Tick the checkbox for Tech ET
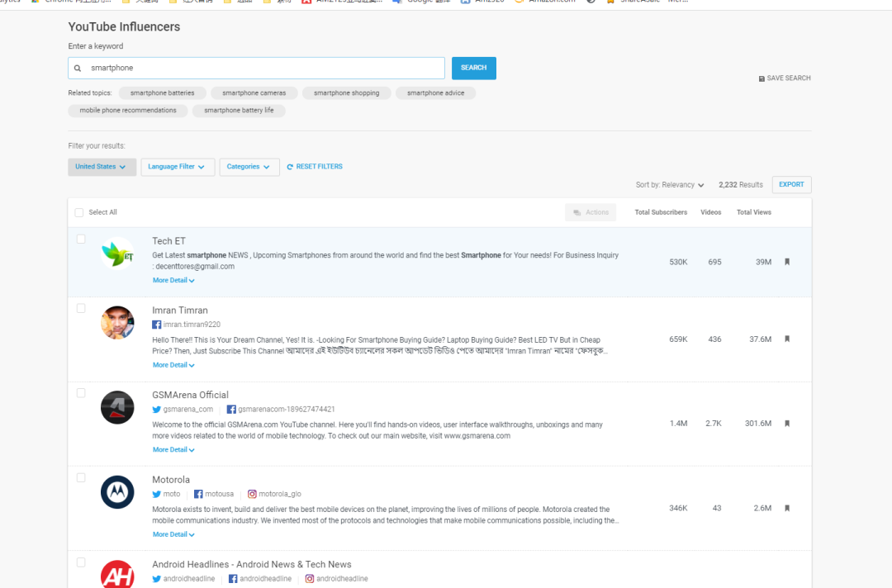Image resolution: width=892 pixels, height=588 pixels. [x=81, y=239]
